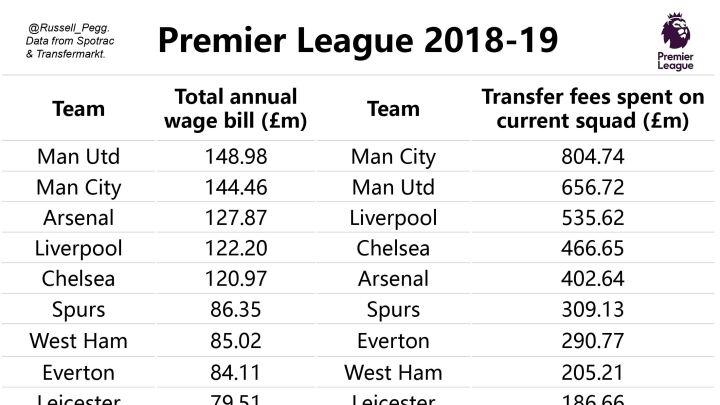Select the 148.98 wage value
The width and height of the screenshot is (720, 405).
pyautogui.click(x=236, y=157)
